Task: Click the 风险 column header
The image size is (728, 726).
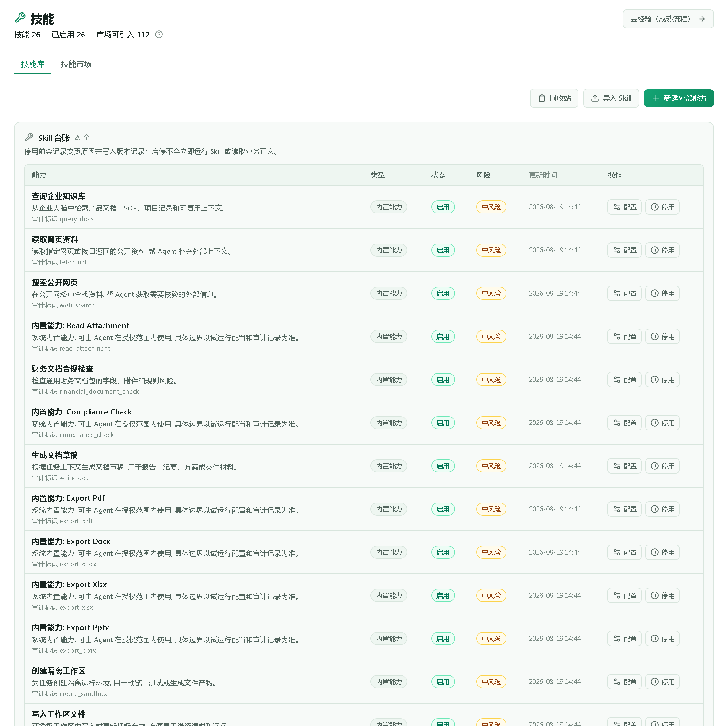Action: tap(483, 175)
